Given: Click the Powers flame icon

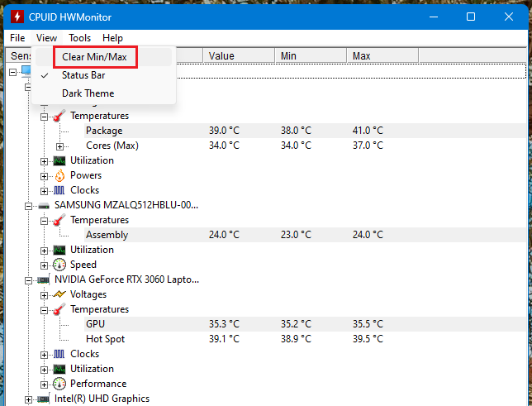Looking at the screenshot, I should (x=59, y=175).
